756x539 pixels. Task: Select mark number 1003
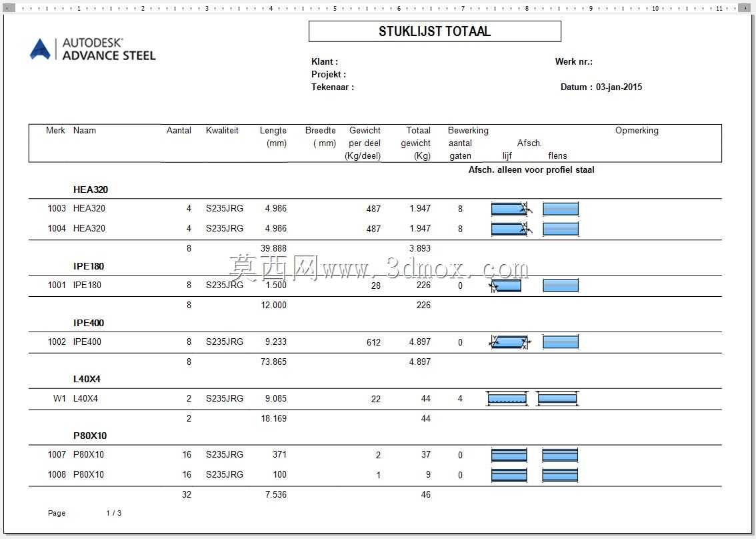click(57, 208)
